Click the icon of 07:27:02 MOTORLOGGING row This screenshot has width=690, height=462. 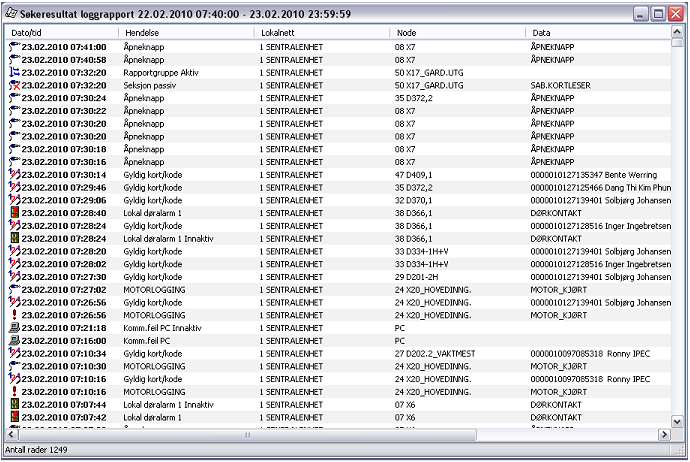click(14, 290)
